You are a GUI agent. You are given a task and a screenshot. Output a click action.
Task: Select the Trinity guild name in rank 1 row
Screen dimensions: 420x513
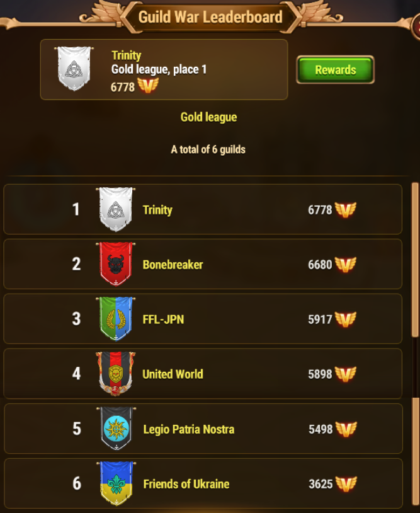click(x=157, y=210)
